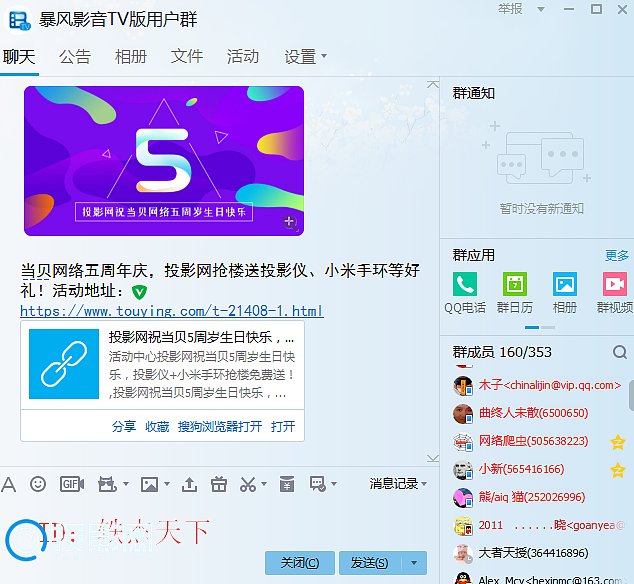
Task: Click 搜狗浏览器打开 on the link card
Action: 220,426
